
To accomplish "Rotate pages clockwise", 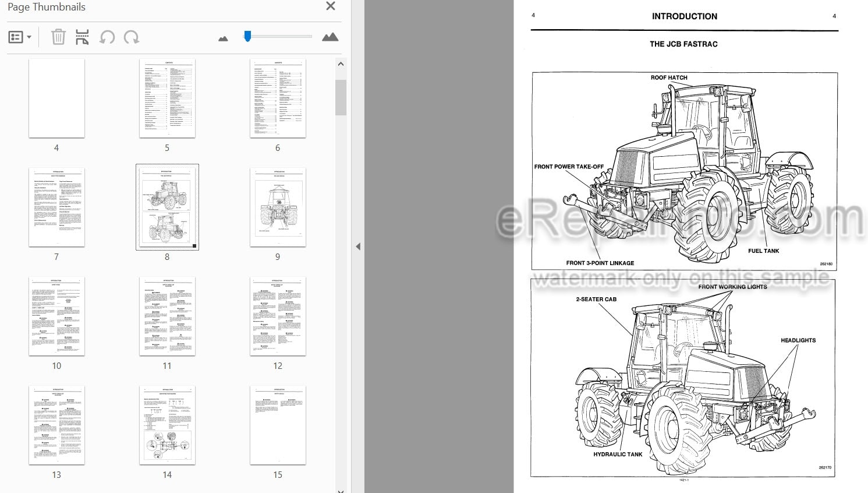I will (x=132, y=37).
